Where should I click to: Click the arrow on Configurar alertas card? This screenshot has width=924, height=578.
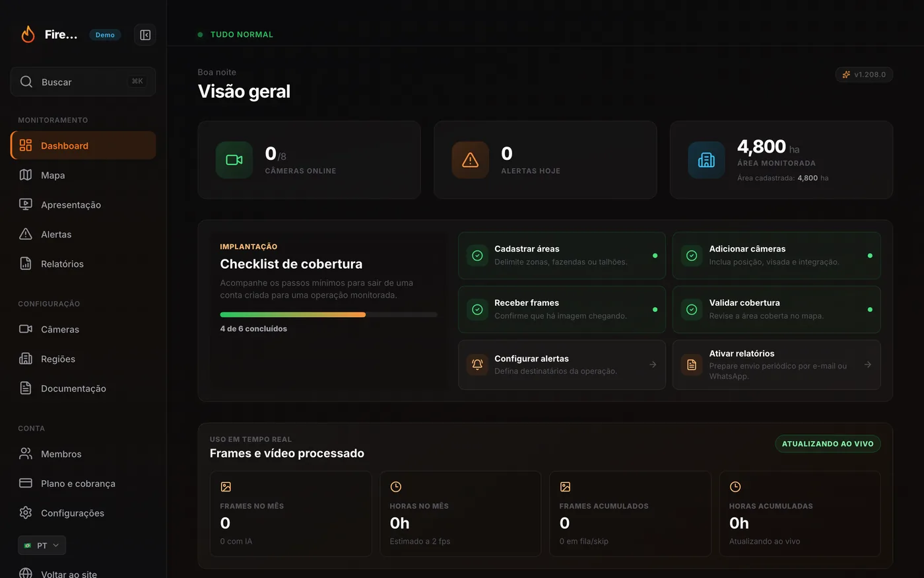tap(653, 365)
